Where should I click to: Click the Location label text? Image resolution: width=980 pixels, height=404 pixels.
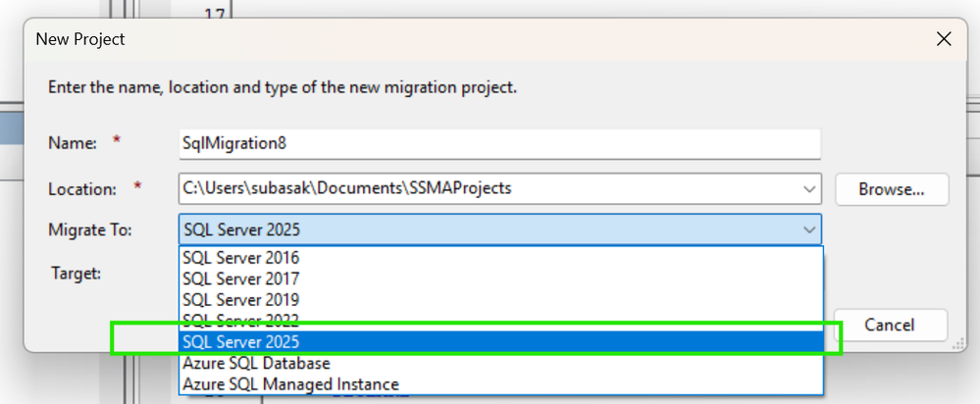click(x=82, y=188)
